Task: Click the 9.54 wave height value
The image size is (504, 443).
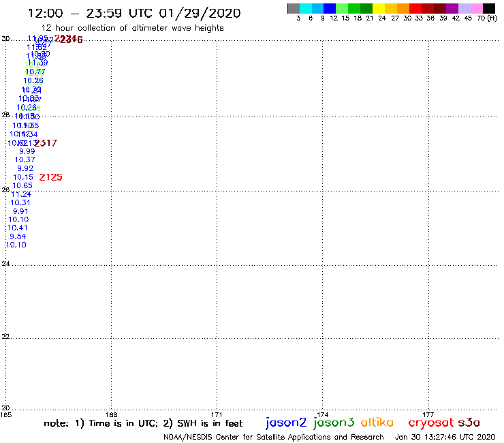Action: [x=18, y=236]
